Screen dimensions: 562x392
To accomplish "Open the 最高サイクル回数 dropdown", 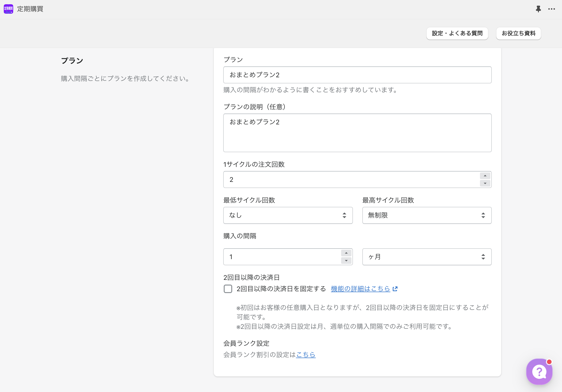I will point(426,215).
